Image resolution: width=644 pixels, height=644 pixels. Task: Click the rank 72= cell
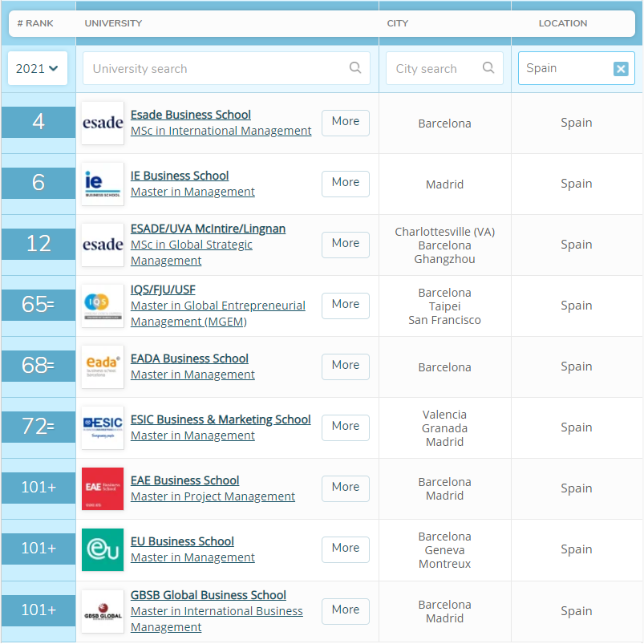pos(38,427)
